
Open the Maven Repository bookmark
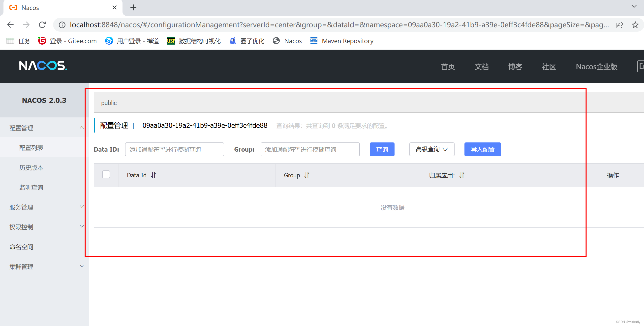(x=342, y=41)
